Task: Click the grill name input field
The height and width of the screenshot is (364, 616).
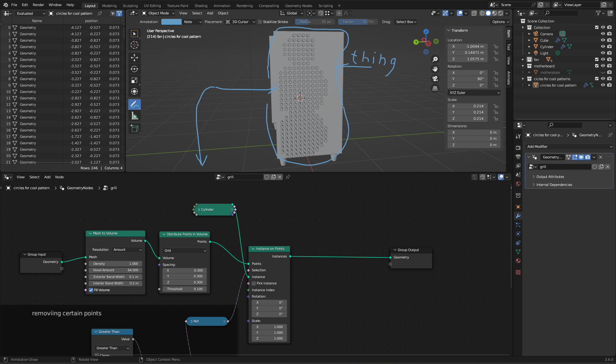Action: (x=564, y=167)
